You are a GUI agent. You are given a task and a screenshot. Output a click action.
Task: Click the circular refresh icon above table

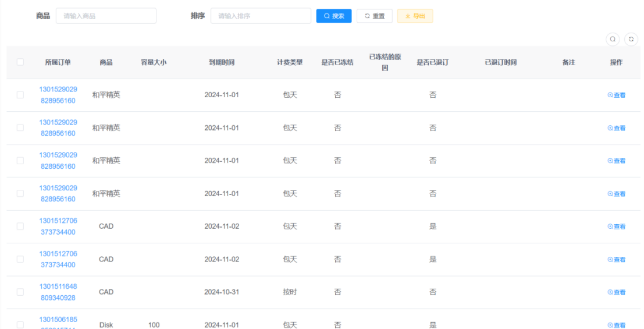point(631,39)
